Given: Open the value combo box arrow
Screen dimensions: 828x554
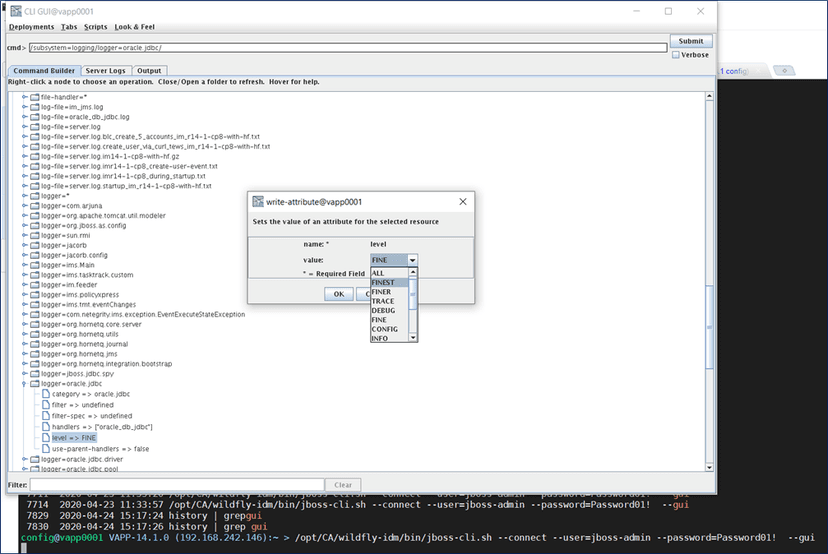Looking at the screenshot, I should tap(412, 259).
